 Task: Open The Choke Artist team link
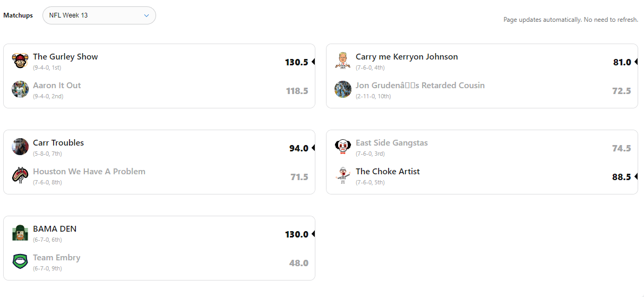pos(388,172)
